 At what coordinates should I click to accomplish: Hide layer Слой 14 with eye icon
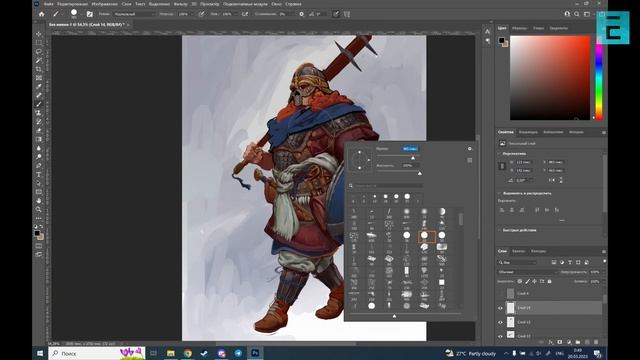500,308
